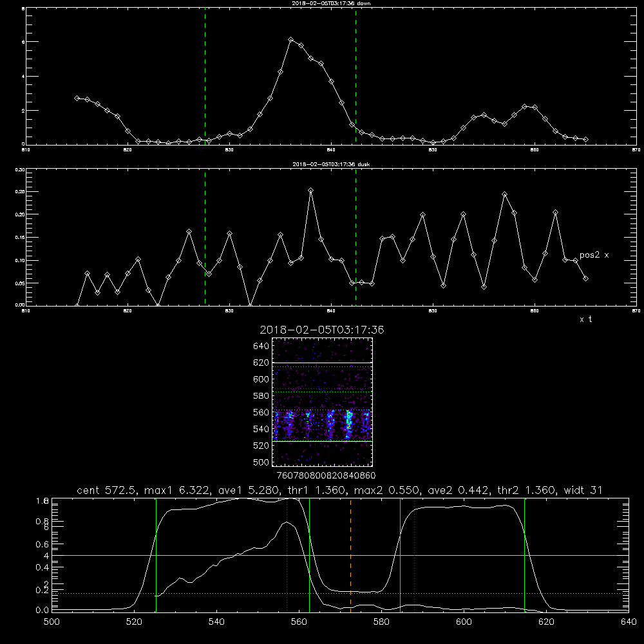Click the first diamond data point of the dawn curve

click(x=77, y=98)
